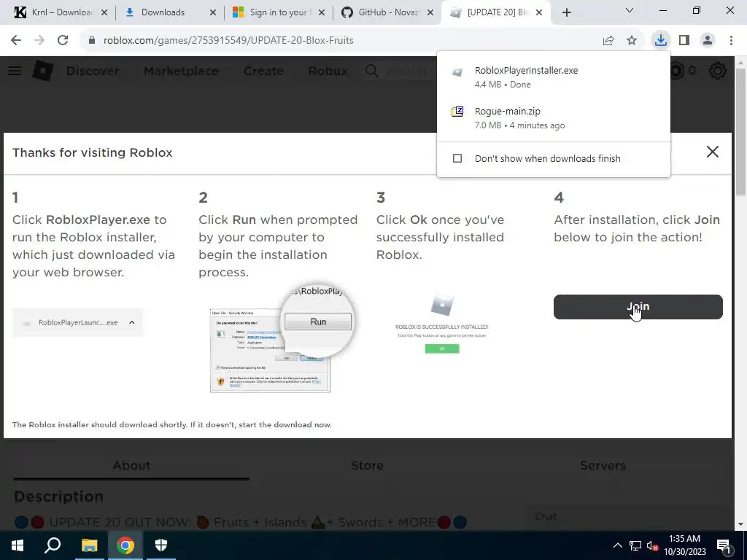Viewport: 747px width, 560px height.
Task: Expand RobloxPlayerLauncher.exe download chevron
Action: [132, 322]
